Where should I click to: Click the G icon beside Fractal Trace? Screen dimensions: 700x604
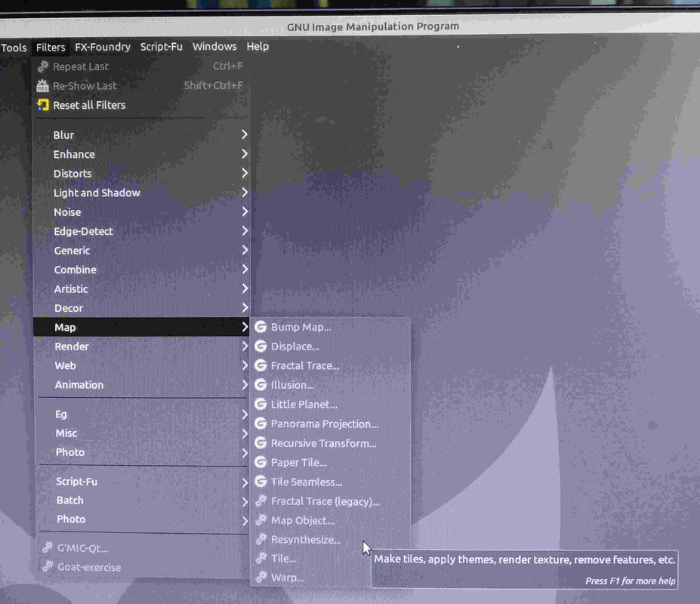pyautogui.click(x=261, y=365)
